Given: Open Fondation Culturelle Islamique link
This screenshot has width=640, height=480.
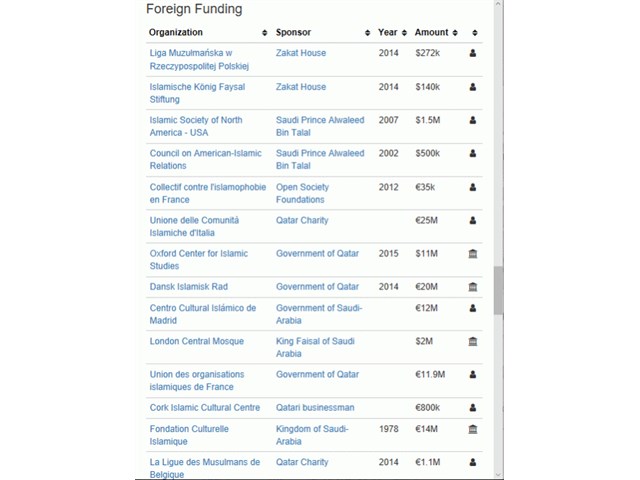Looking at the screenshot, I should pyautogui.click(x=189, y=435).
